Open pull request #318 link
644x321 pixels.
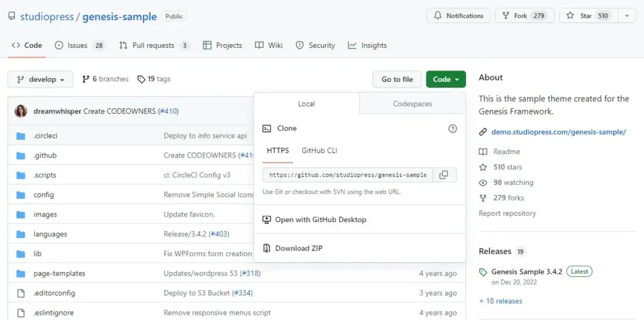tap(250, 273)
